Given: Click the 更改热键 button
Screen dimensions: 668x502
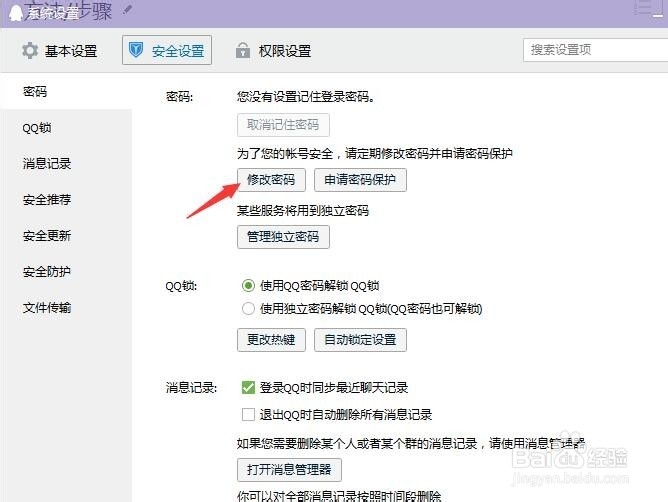Looking at the screenshot, I should [271, 340].
